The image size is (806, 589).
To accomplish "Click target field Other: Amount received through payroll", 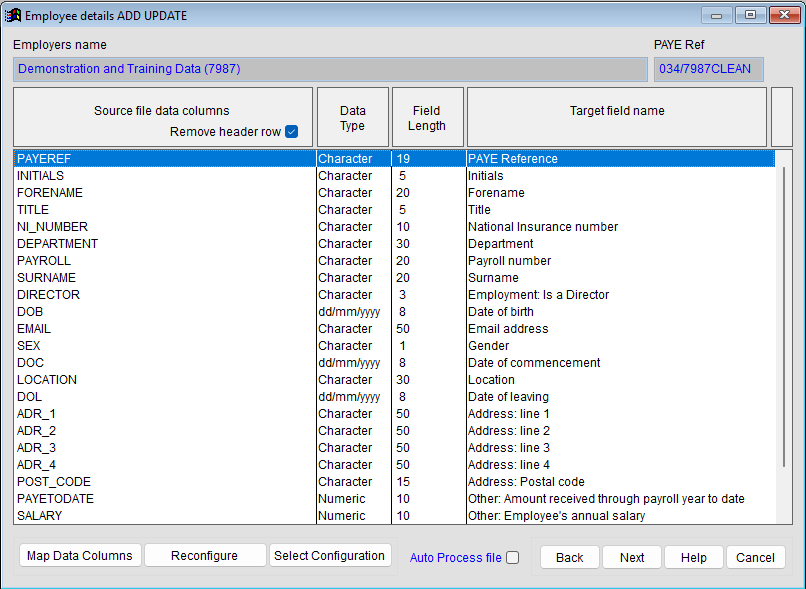I will (606, 498).
